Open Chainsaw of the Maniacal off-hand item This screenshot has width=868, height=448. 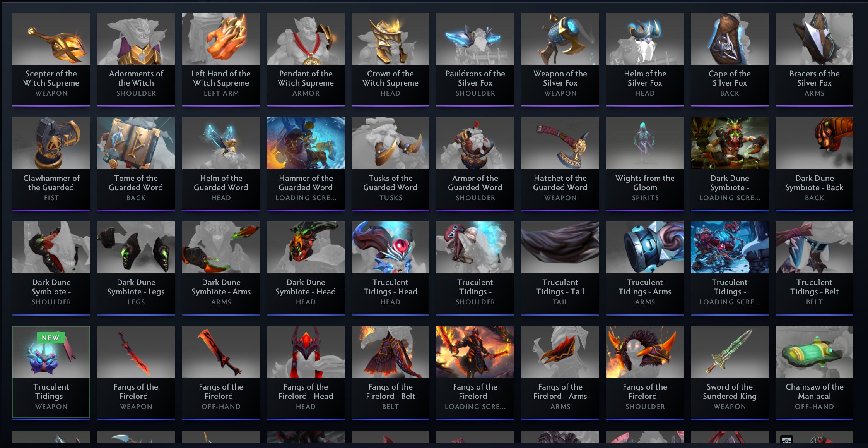[814, 372]
